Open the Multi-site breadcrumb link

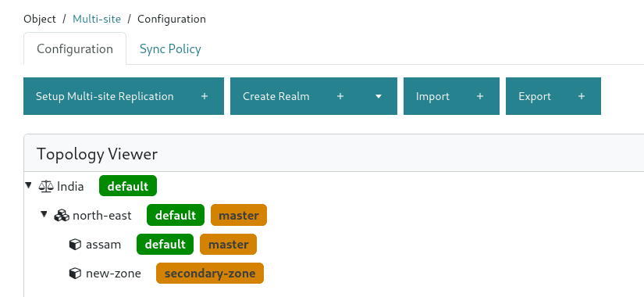click(97, 19)
